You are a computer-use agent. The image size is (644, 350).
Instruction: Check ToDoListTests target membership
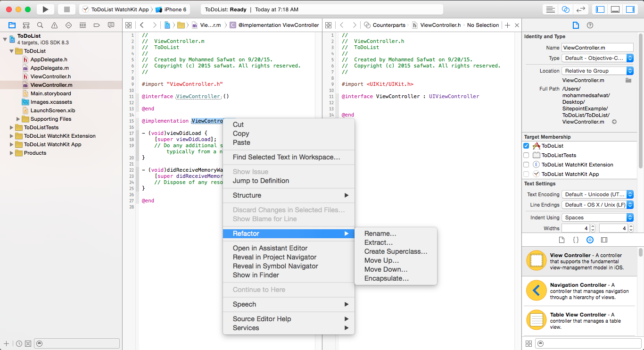coord(527,155)
